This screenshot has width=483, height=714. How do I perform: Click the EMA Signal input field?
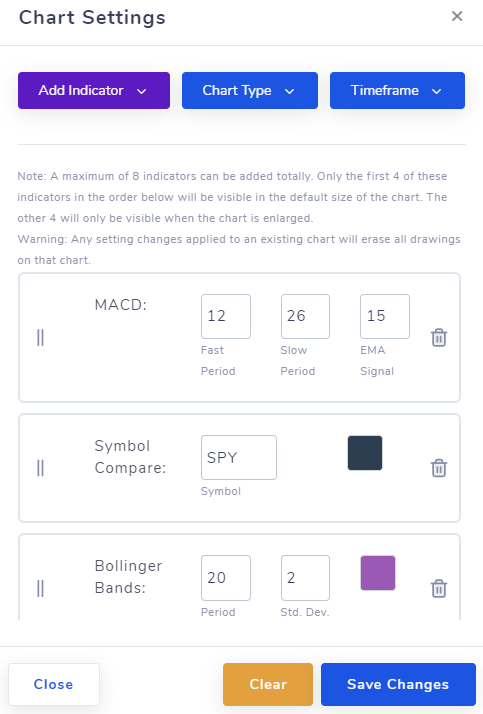385,316
